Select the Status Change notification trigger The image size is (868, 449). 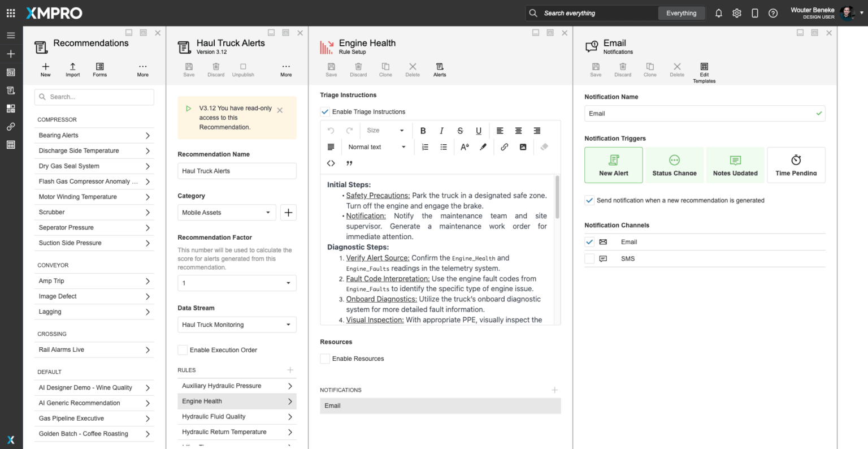pos(674,165)
